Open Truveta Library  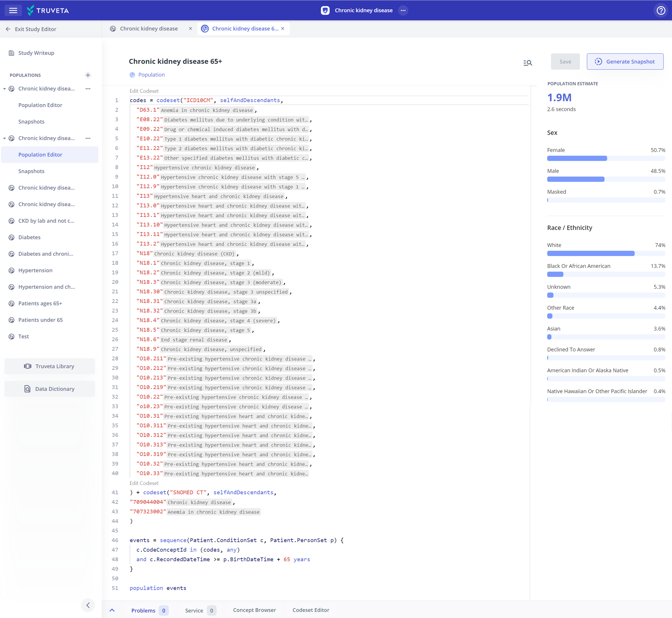coord(49,366)
